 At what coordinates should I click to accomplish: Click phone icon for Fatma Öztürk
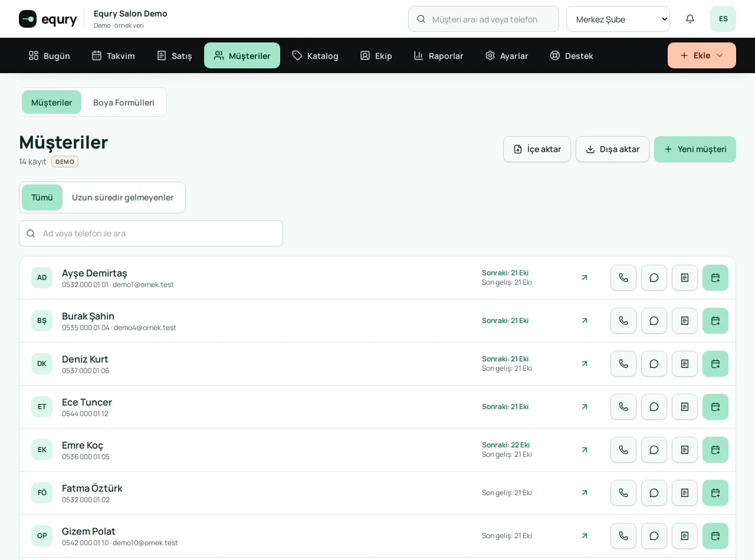pos(623,493)
